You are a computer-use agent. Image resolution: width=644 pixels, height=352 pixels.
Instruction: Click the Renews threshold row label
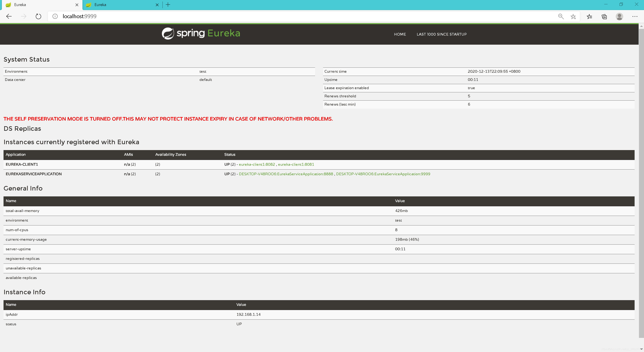tap(340, 96)
